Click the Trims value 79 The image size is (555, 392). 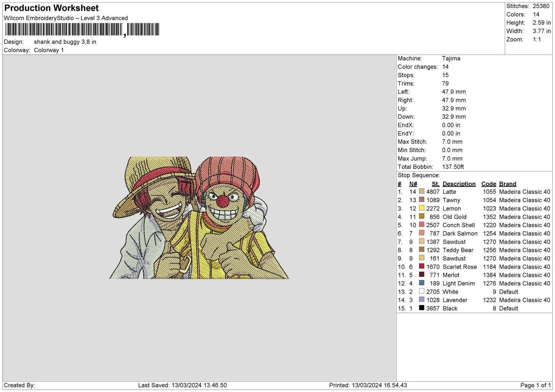point(445,83)
